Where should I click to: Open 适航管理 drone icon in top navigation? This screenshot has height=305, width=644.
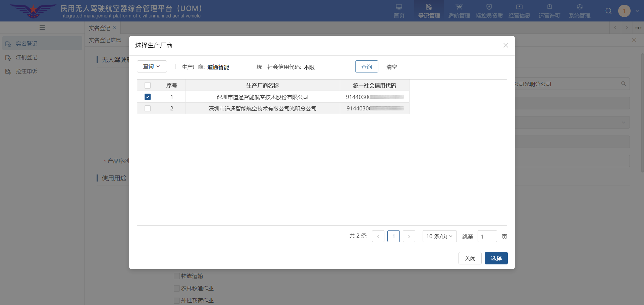pyautogui.click(x=459, y=7)
